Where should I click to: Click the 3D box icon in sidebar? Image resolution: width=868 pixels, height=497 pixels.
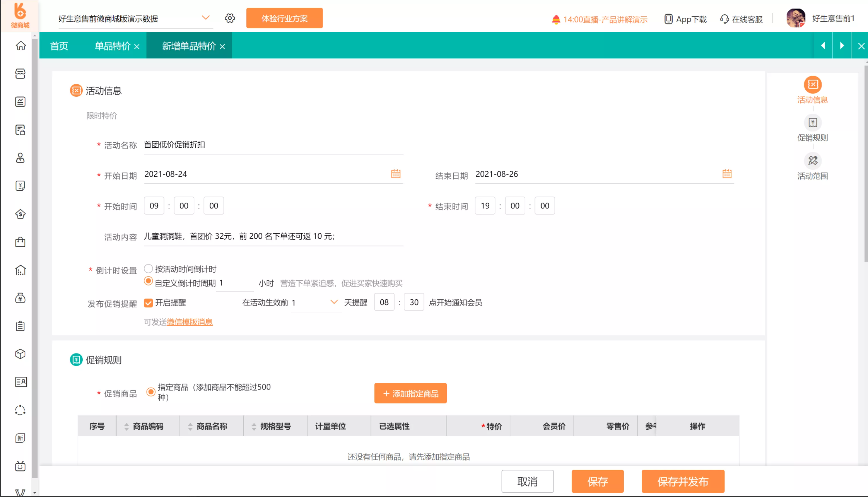click(x=21, y=354)
